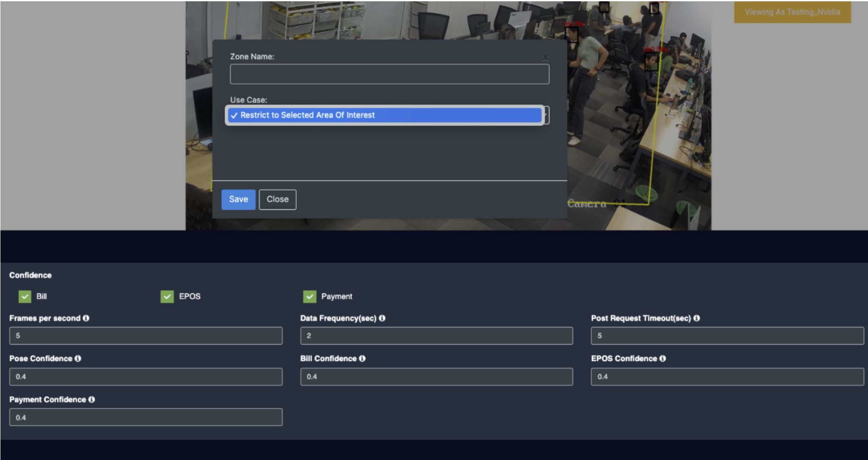Viewport: 868px width, 460px height.
Task: Focus the Post Request Timeout field
Action: pos(727,336)
